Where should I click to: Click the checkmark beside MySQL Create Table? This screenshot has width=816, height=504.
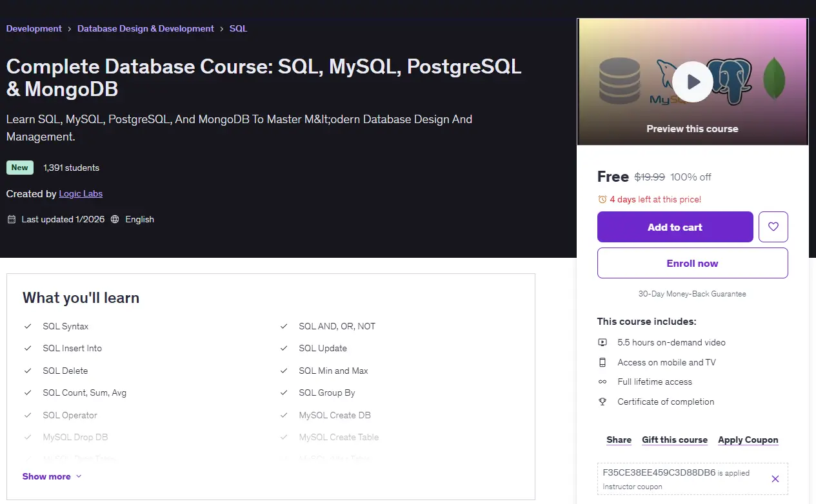(x=284, y=437)
